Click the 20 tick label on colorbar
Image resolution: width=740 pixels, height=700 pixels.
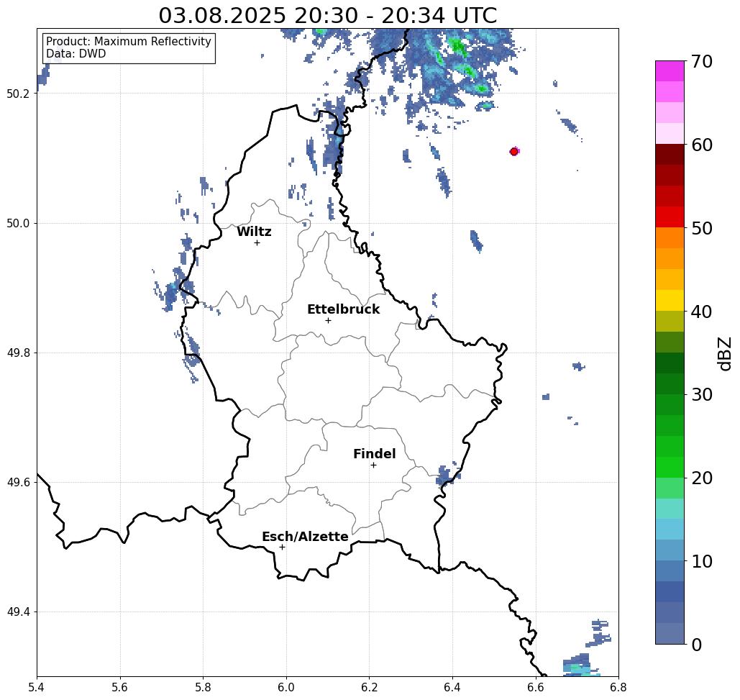coord(701,478)
